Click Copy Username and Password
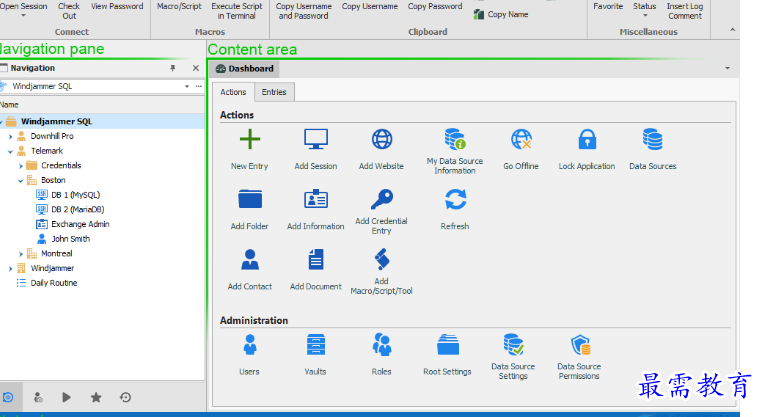760x417 pixels. 303,11
